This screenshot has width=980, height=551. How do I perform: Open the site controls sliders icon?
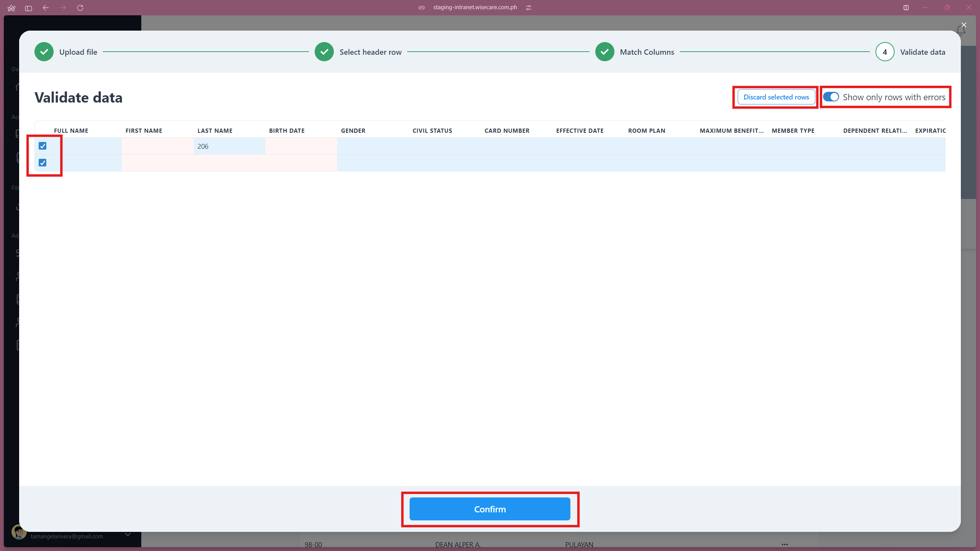coord(529,7)
